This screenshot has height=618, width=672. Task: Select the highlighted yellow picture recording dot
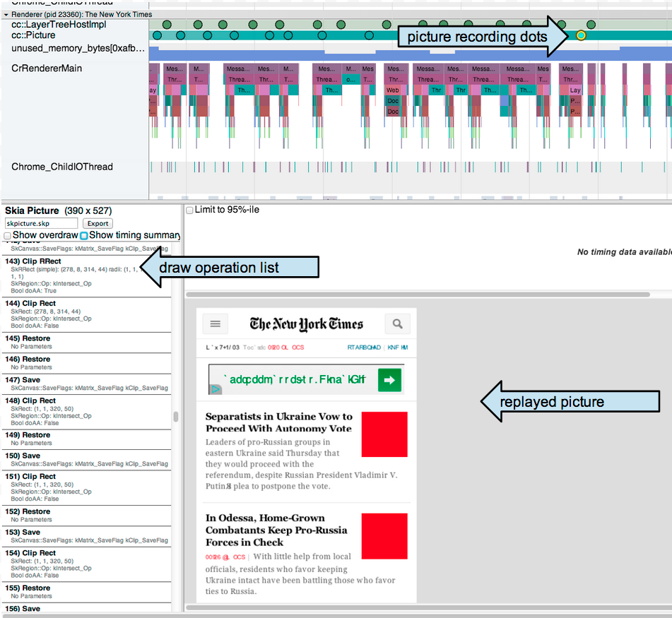pos(581,35)
